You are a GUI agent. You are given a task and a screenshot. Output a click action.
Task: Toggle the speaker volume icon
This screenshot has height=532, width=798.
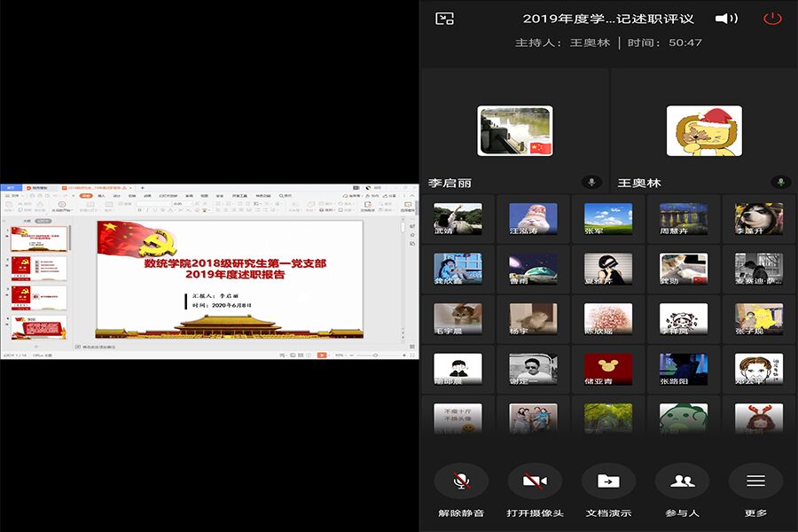(726, 19)
